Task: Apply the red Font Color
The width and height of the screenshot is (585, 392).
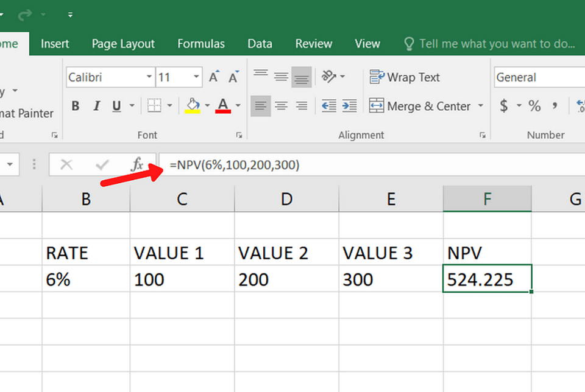Action: (223, 105)
